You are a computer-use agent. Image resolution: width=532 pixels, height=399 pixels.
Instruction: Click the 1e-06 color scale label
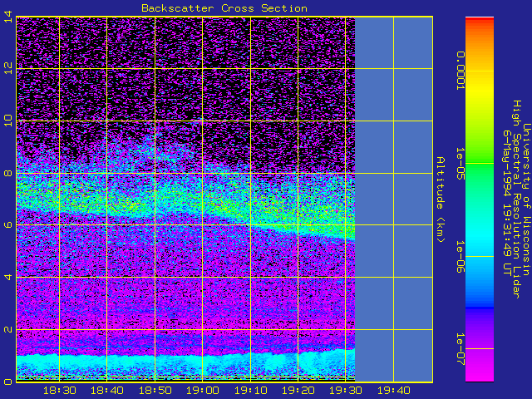coord(460,257)
